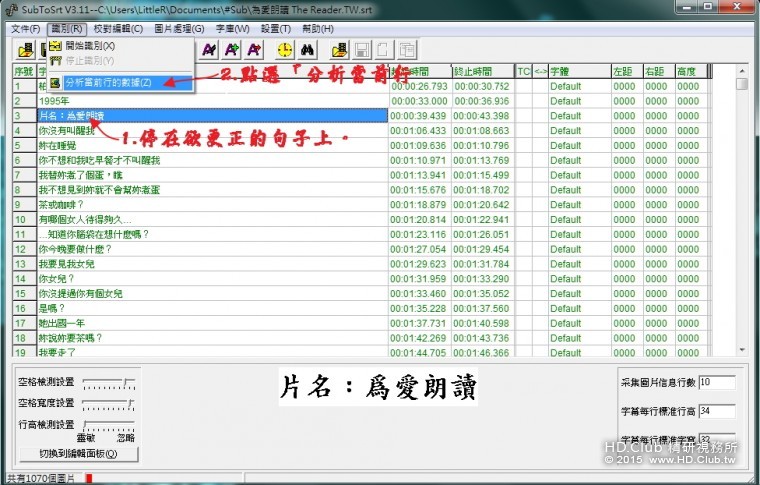Image resolution: width=760 pixels, height=485 pixels.
Task: Click the icon beside 分析當前行的數據(Z) entry
Action: (55, 82)
